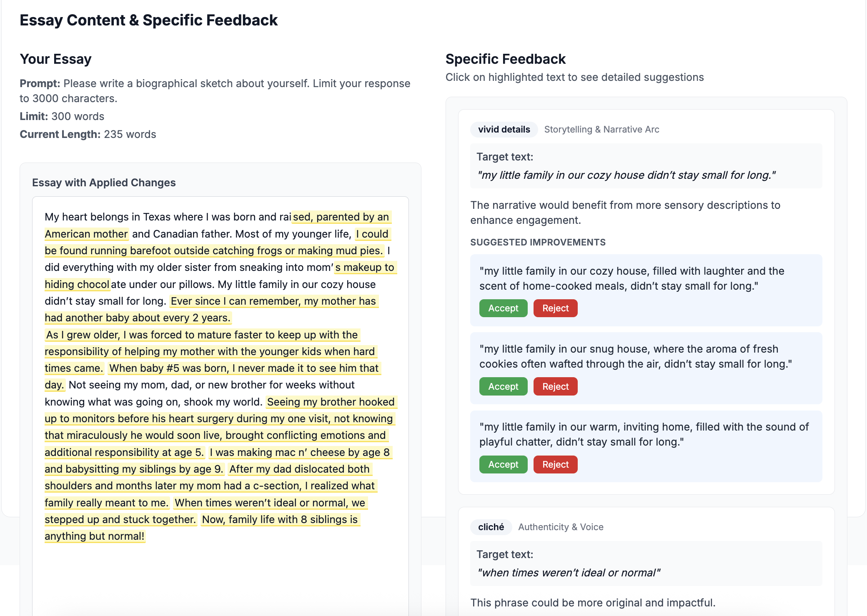Click the 'Authenticity & Voice' category label

tap(560, 527)
